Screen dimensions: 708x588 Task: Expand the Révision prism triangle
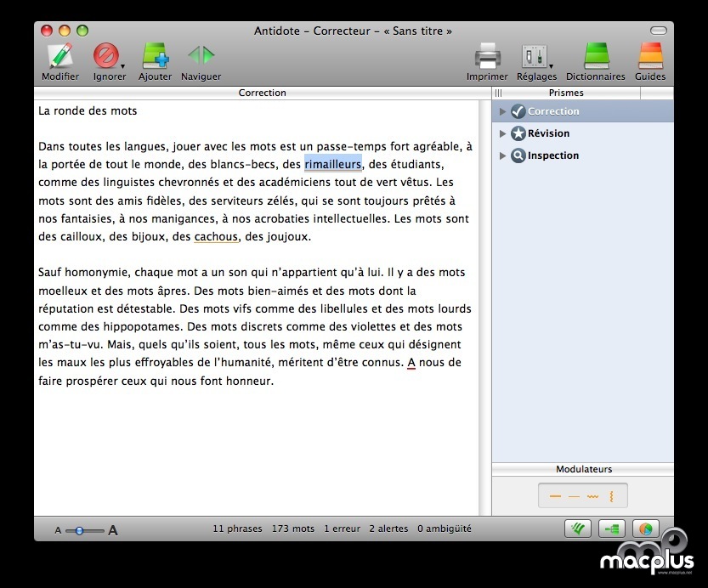[502, 133]
